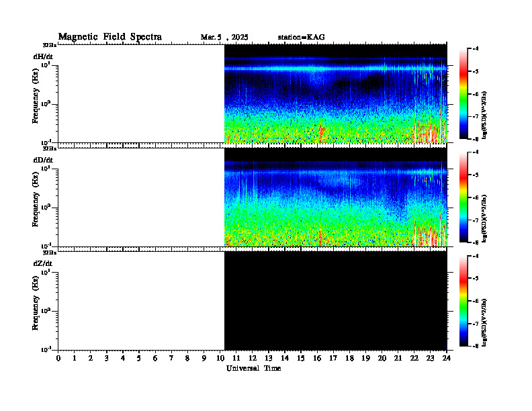
Task: Click the "Mar. 5, 2025" date text
Action: coord(224,38)
